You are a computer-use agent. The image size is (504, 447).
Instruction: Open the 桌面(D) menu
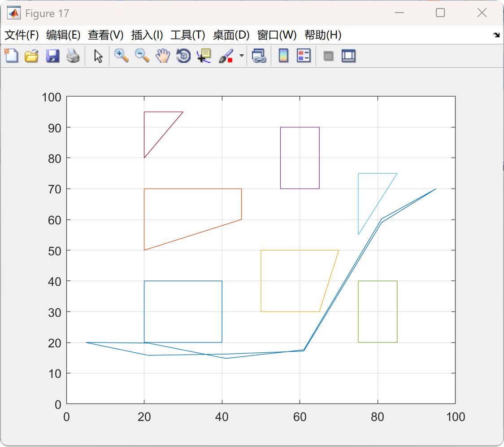tap(231, 35)
